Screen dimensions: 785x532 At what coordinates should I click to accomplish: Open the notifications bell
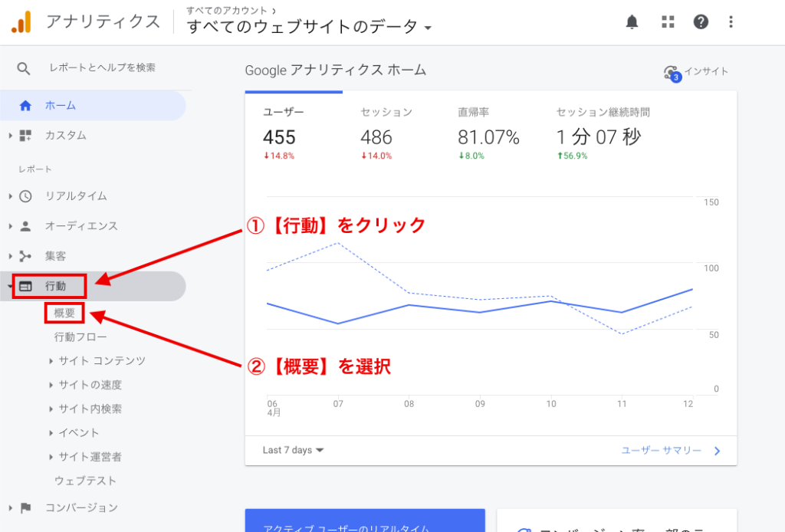pos(632,22)
